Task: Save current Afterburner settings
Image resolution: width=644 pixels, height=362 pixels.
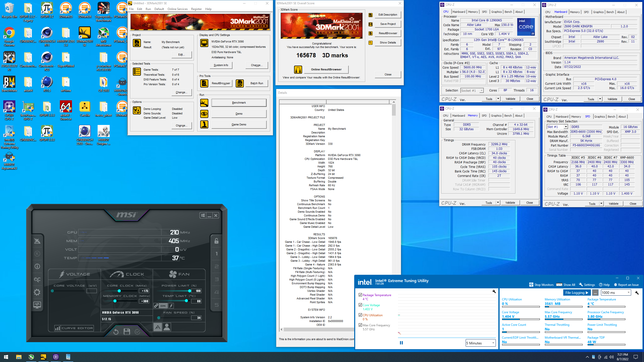Action: 127,332
